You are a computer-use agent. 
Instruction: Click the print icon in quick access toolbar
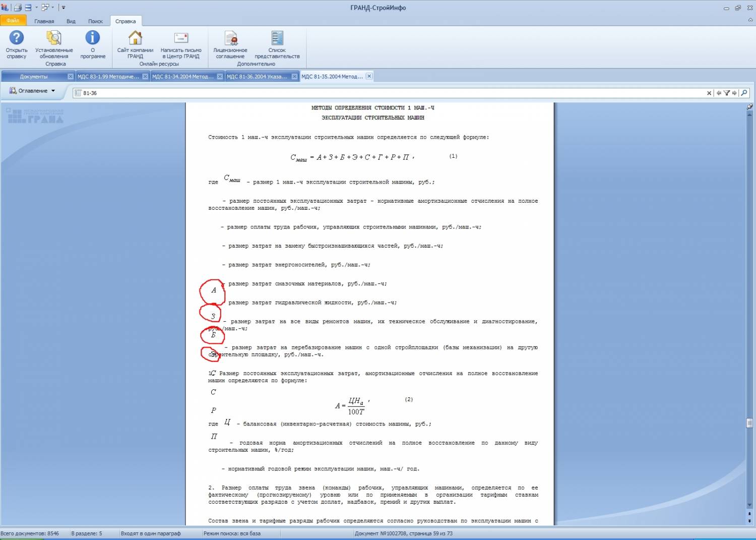[x=18, y=8]
